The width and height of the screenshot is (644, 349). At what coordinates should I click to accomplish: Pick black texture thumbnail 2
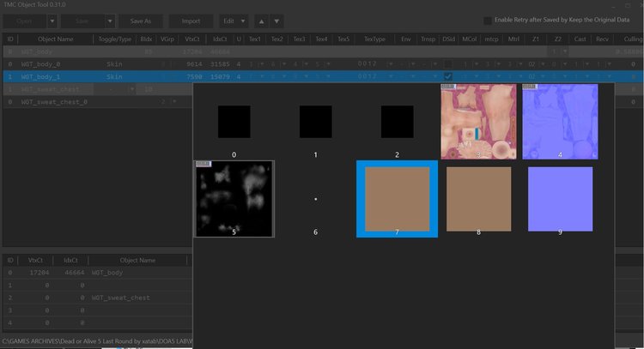[398, 122]
